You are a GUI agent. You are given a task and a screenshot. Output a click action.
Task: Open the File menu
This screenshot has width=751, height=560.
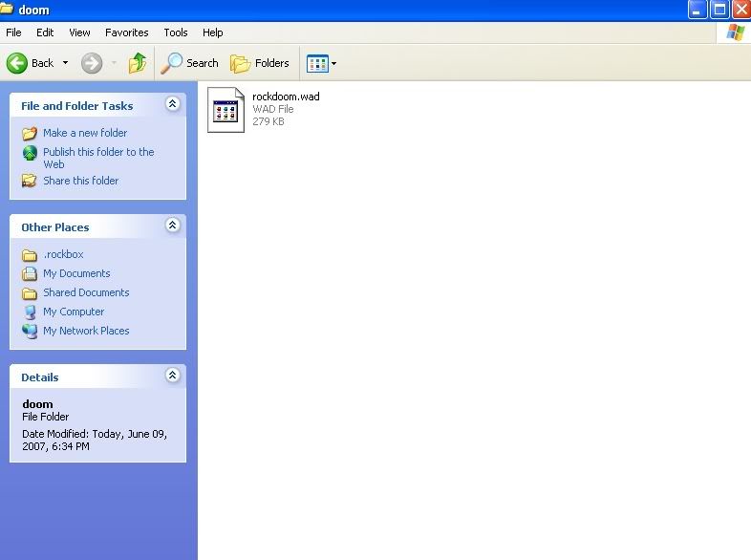point(14,32)
